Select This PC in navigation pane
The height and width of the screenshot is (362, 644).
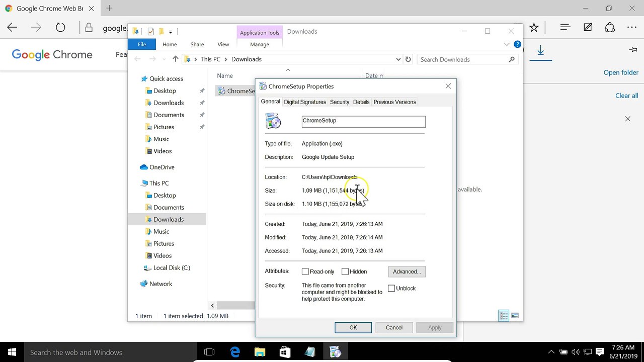pyautogui.click(x=158, y=183)
